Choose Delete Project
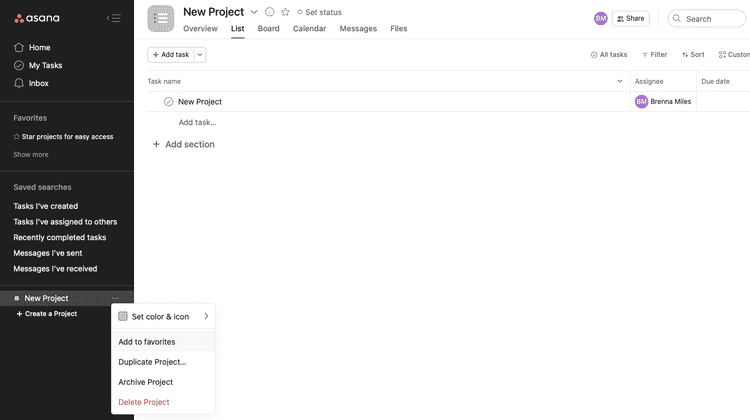Image resolution: width=750 pixels, height=420 pixels. tap(163, 402)
